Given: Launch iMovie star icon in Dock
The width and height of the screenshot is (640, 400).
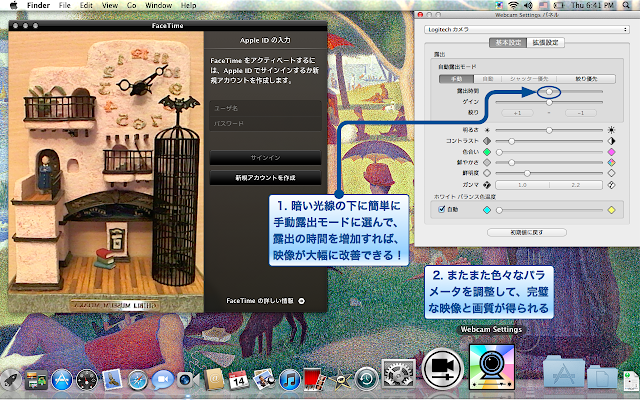Looking at the screenshot, I should click(340, 380).
